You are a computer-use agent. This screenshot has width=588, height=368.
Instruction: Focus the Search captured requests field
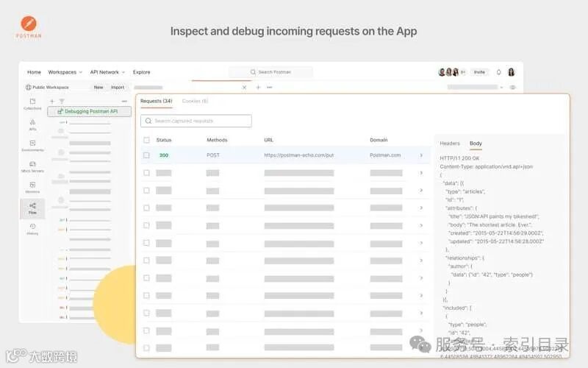click(196, 121)
